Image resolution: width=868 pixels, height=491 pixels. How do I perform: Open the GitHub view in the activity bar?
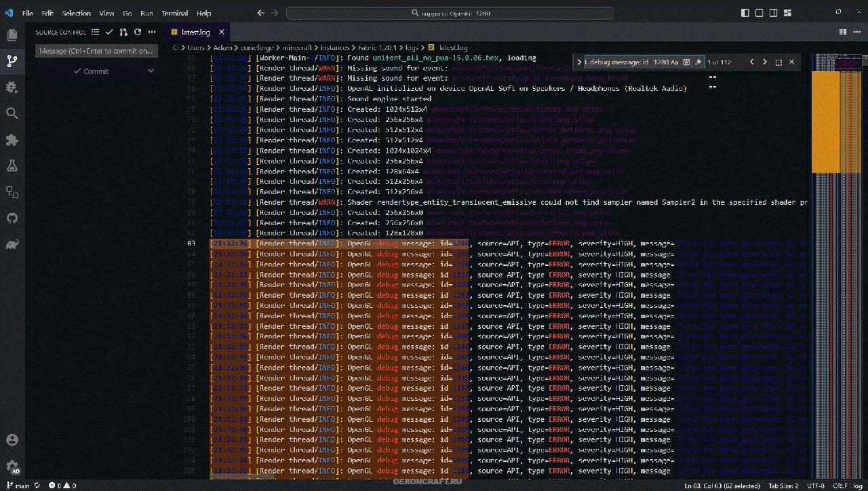tap(12, 217)
